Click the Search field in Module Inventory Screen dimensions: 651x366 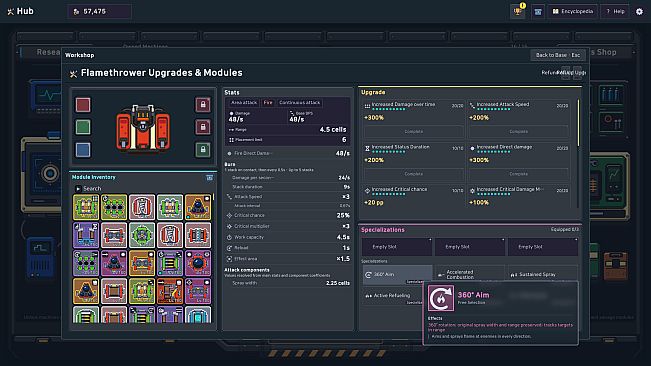[143, 189]
